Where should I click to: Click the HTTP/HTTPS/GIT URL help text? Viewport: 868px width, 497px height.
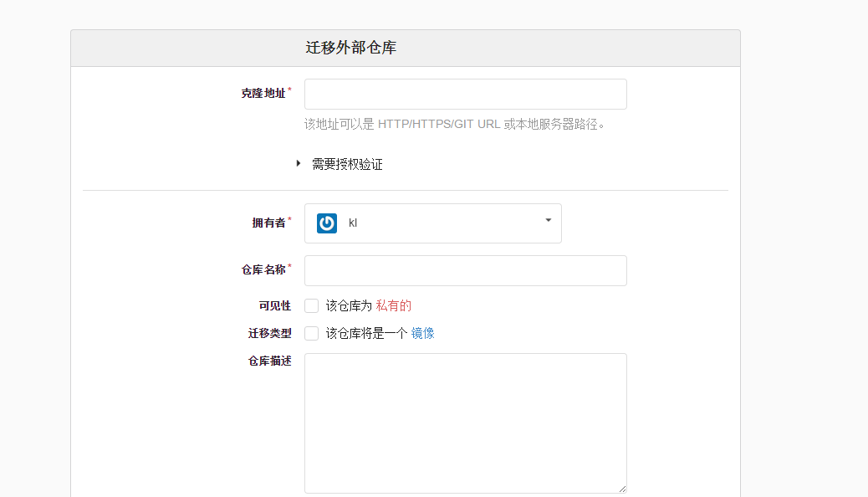coord(439,124)
